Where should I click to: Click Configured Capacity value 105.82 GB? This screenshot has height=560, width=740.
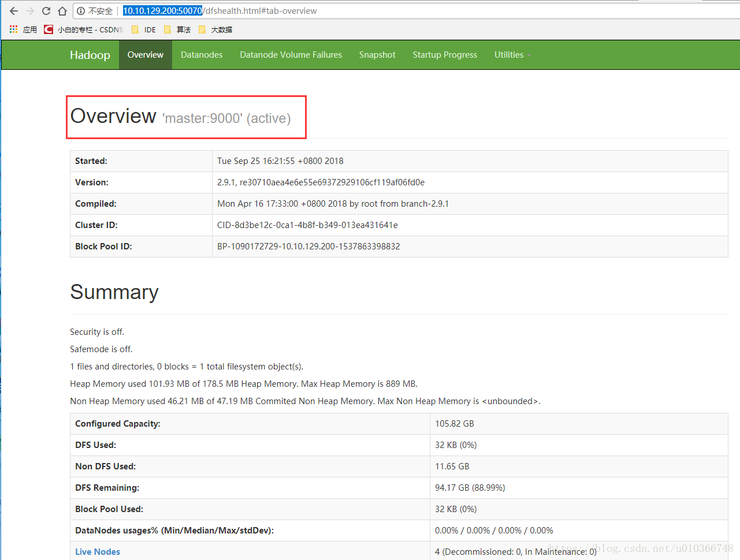(x=455, y=424)
